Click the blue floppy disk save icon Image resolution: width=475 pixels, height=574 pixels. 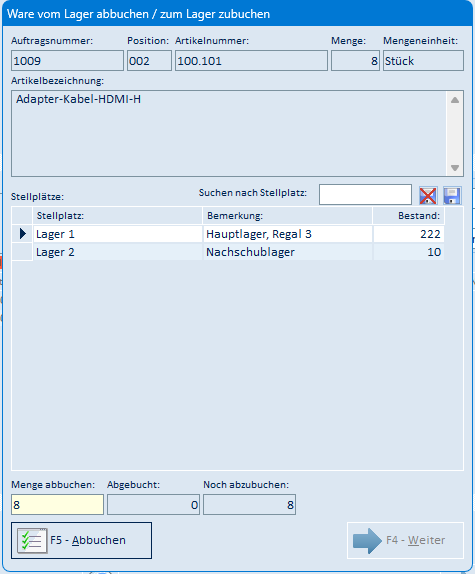452,195
